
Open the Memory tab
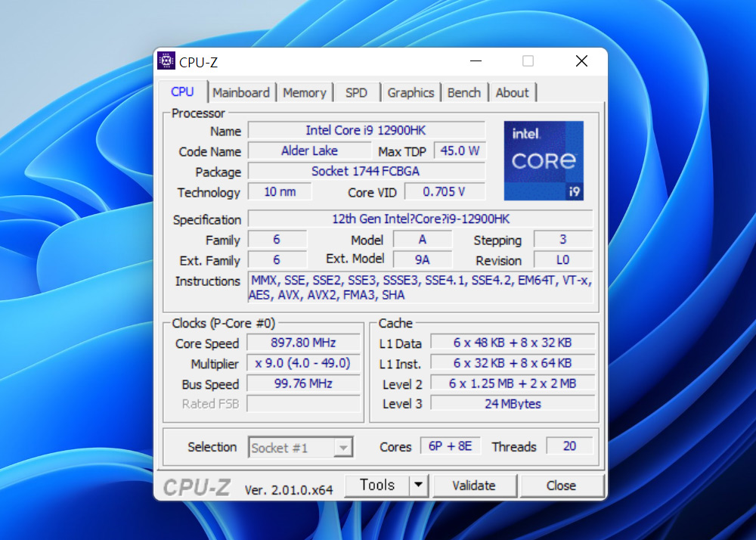click(304, 92)
